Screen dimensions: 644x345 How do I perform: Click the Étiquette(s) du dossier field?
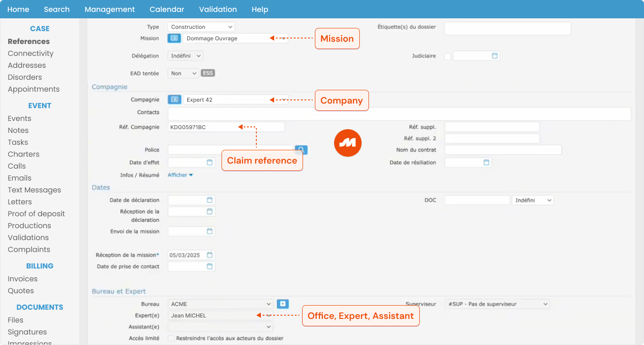pos(508,28)
